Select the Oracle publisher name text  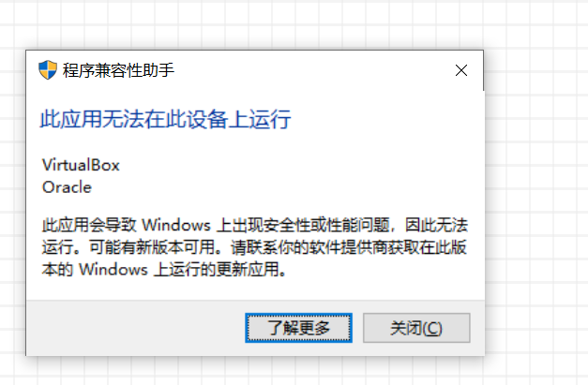pos(67,187)
